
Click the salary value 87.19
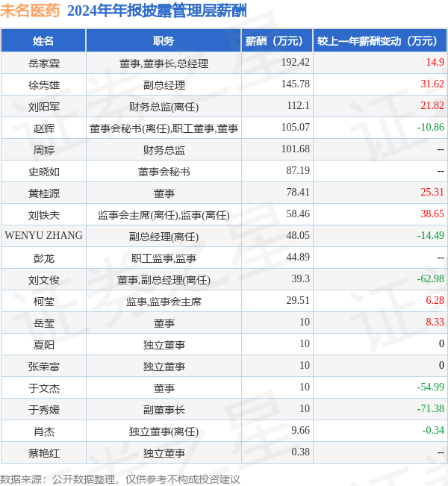[x=298, y=170]
